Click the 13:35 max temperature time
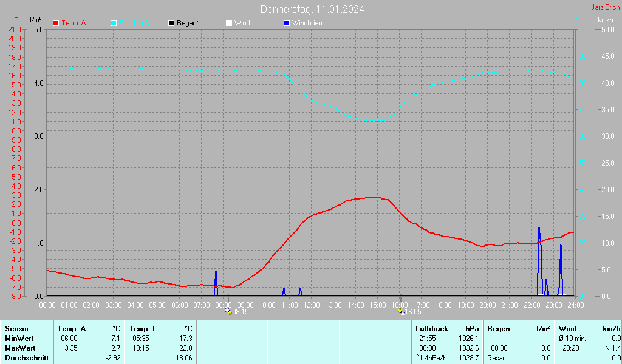 (x=69, y=348)
